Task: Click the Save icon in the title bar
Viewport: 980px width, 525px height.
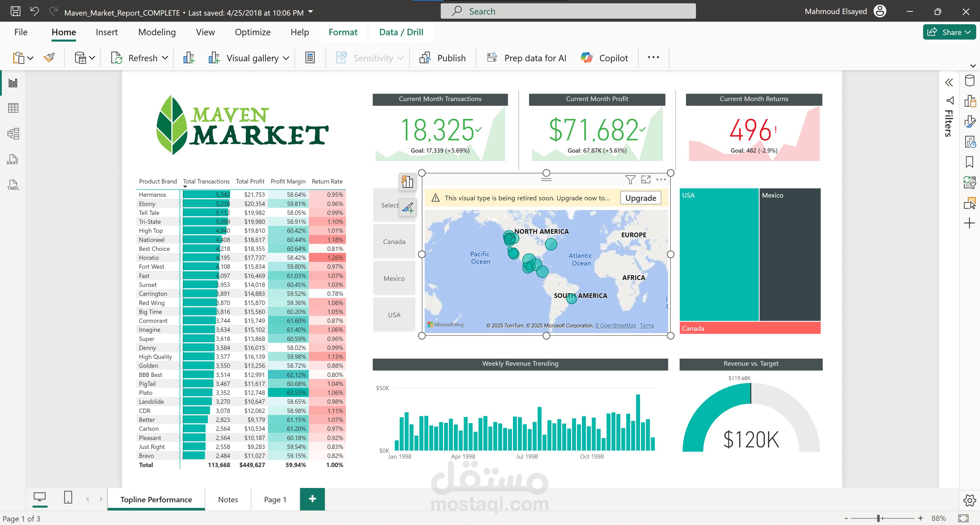Action: coord(15,11)
